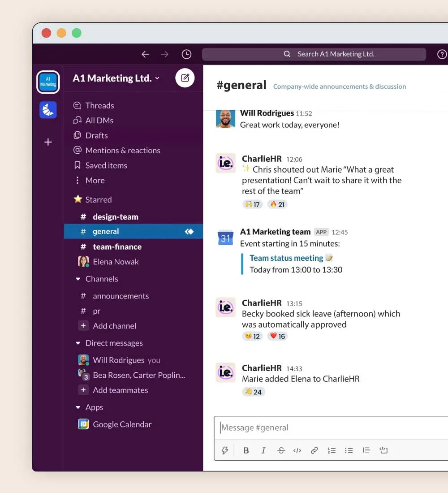Image resolution: width=448 pixels, height=493 pixels.
Task: Click CharlieHR name on 13:15 message
Action: click(262, 303)
